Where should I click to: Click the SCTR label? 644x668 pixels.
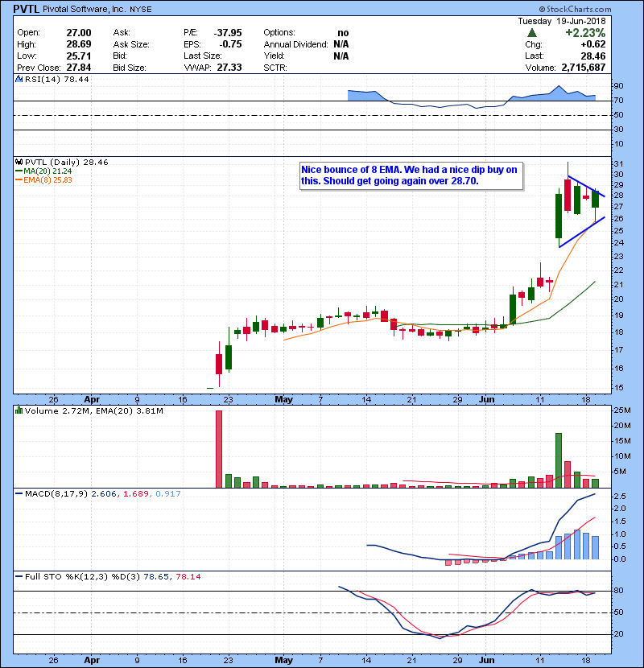point(275,68)
